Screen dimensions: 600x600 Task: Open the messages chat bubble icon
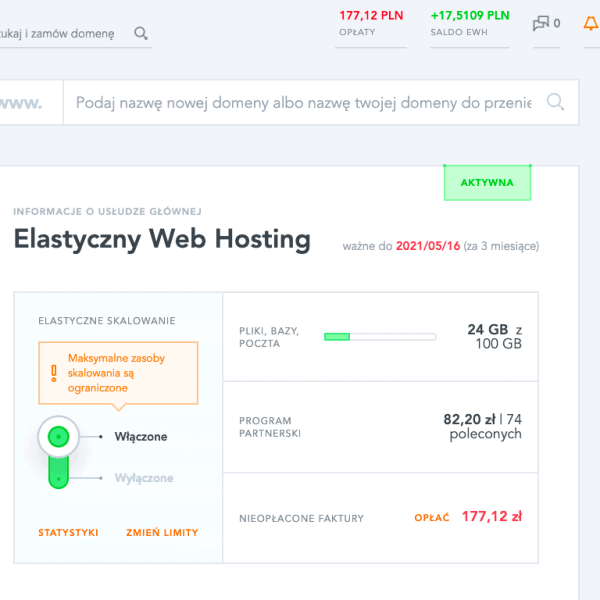coord(541,23)
